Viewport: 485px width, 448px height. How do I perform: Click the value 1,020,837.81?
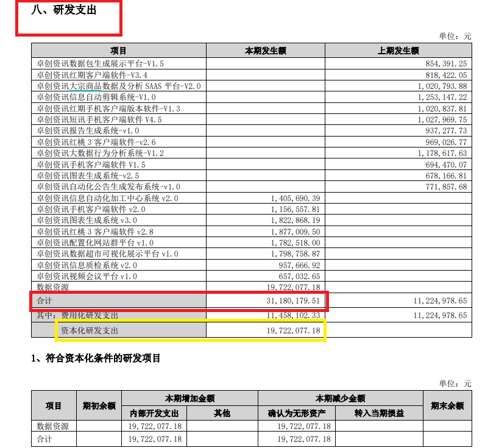[442, 109]
